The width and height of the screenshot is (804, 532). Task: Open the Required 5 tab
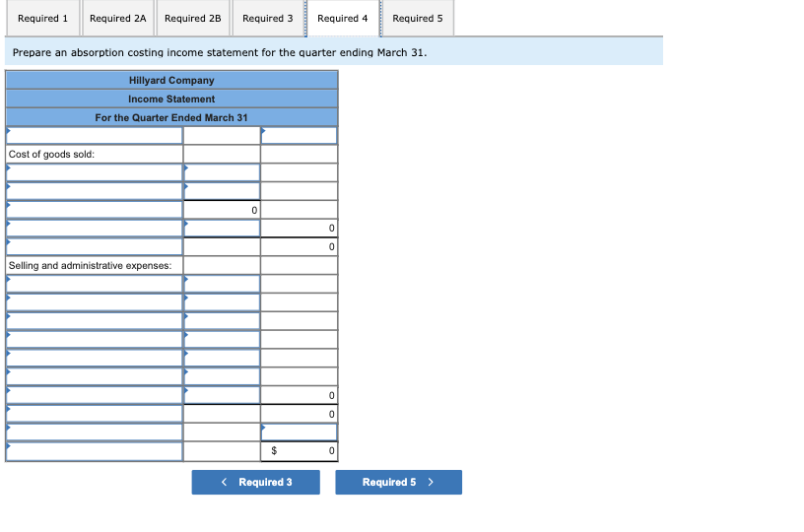click(x=418, y=19)
